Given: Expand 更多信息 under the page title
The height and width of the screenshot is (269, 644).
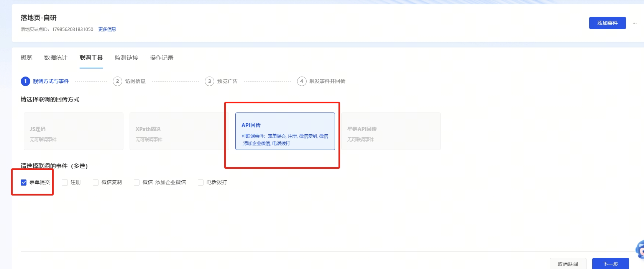Looking at the screenshot, I should pyautogui.click(x=107, y=29).
